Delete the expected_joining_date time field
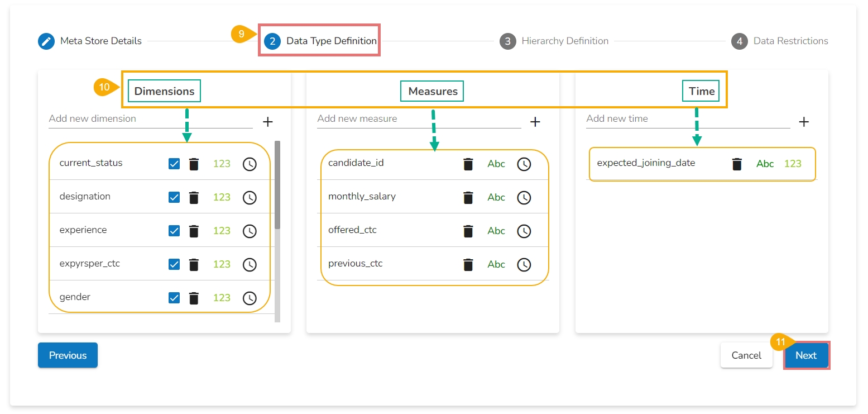This screenshot has height=414, width=868. click(737, 164)
